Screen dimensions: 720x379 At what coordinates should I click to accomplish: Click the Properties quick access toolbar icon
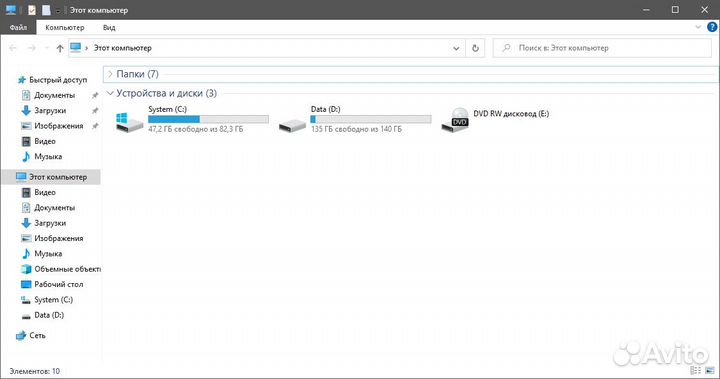pos(31,10)
